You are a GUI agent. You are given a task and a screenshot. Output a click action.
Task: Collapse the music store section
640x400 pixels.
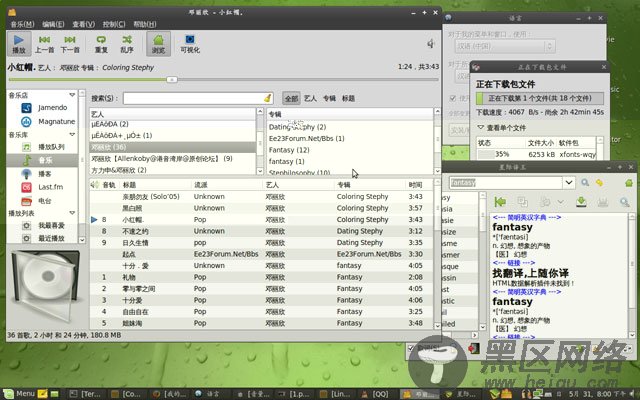tap(72, 95)
